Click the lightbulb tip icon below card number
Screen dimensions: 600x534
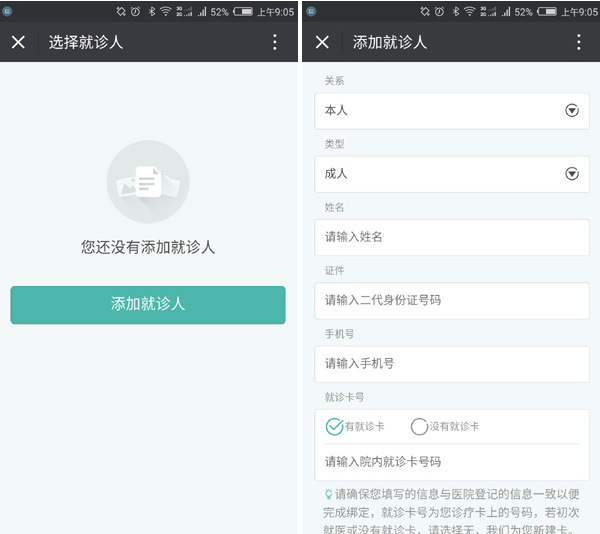328,494
